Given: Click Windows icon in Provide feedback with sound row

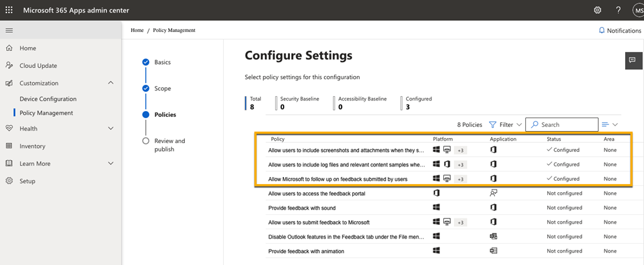Looking at the screenshot, I should [436, 208].
